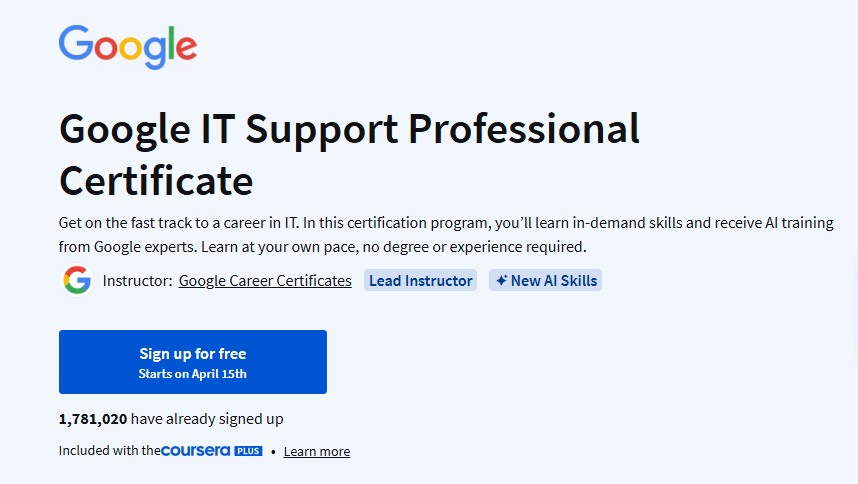
Task: Click the Google IT Support Professional heading line
Action: pos(349,130)
